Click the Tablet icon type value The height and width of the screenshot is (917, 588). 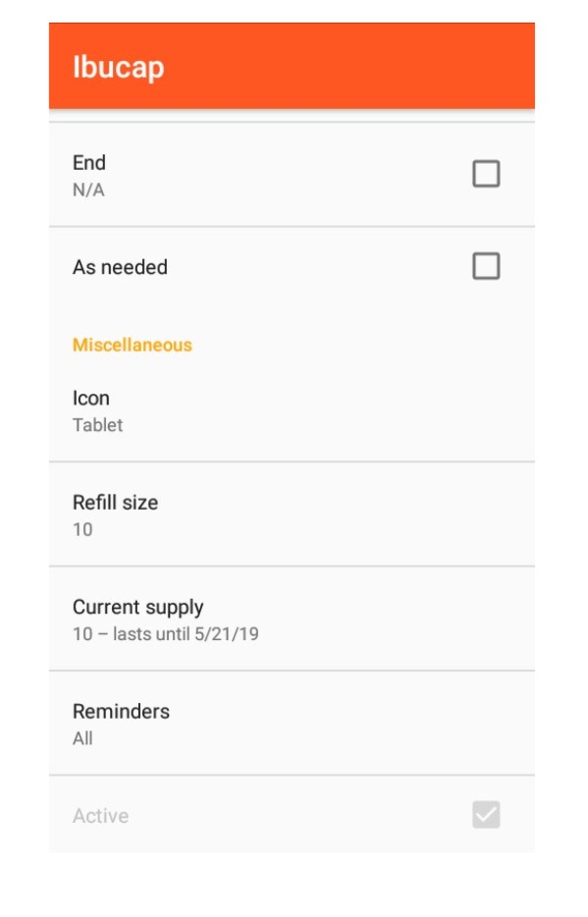click(97, 424)
